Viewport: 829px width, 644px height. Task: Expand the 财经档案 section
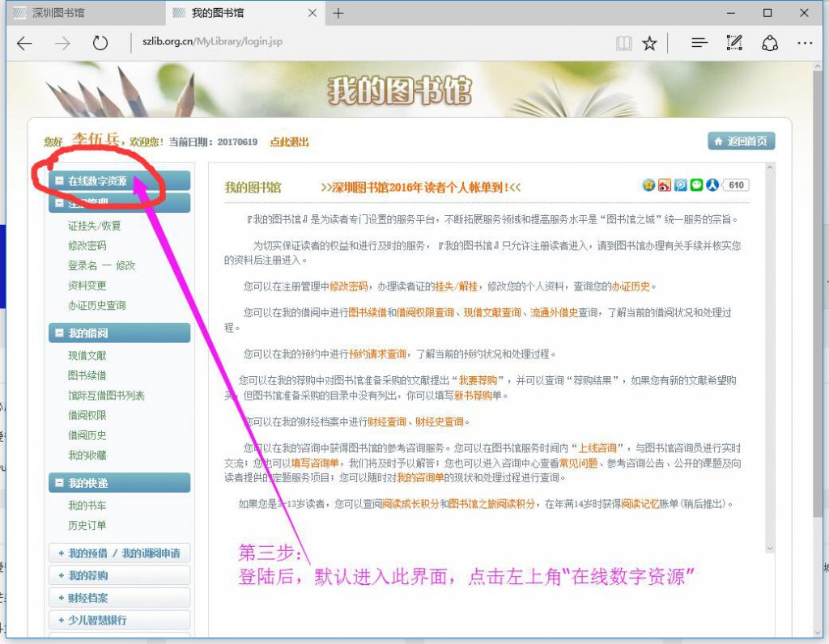coord(119,598)
